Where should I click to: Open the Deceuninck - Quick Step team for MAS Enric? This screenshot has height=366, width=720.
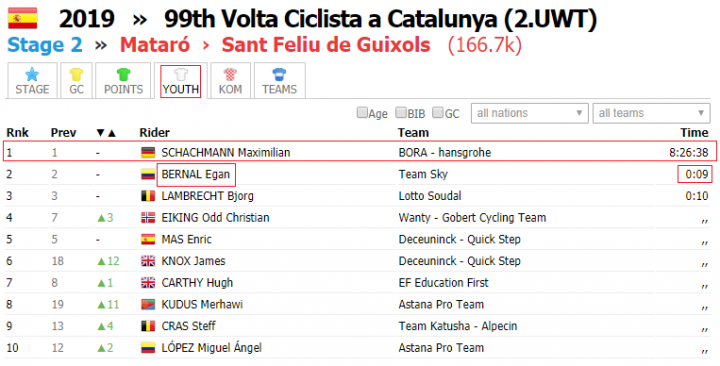coord(459,239)
